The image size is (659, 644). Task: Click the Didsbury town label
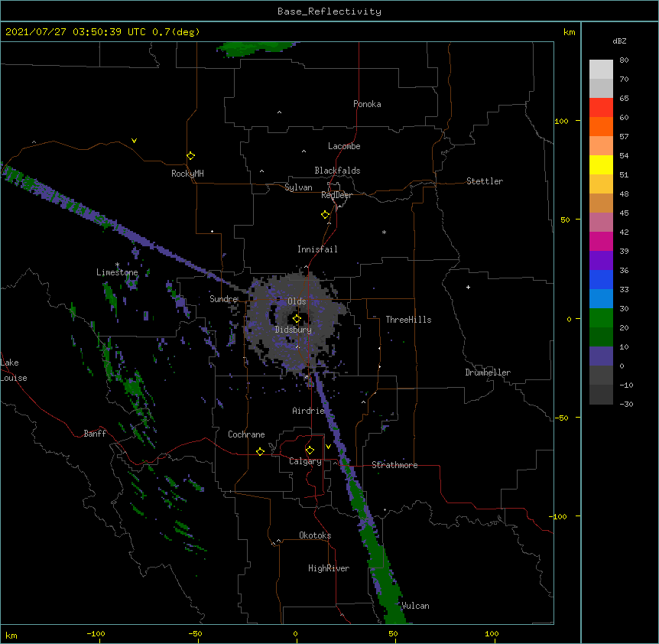tap(293, 330)
